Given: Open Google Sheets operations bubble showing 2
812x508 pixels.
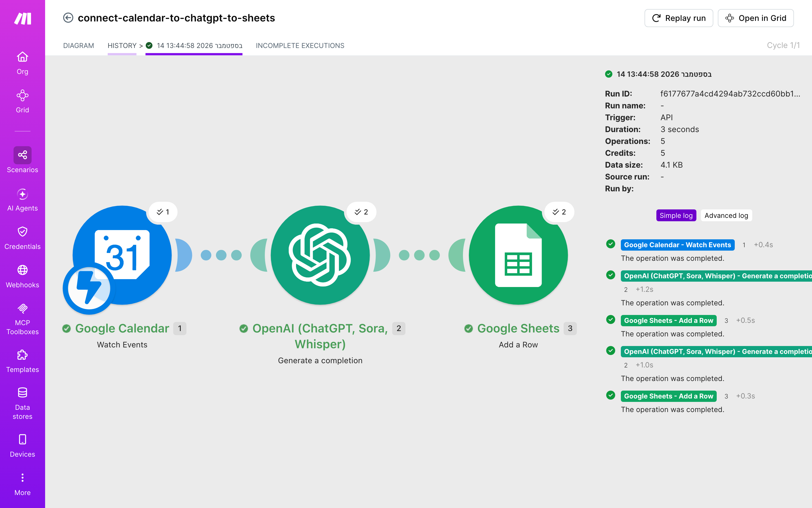Looking at the screenshot, I should point(559,212).
